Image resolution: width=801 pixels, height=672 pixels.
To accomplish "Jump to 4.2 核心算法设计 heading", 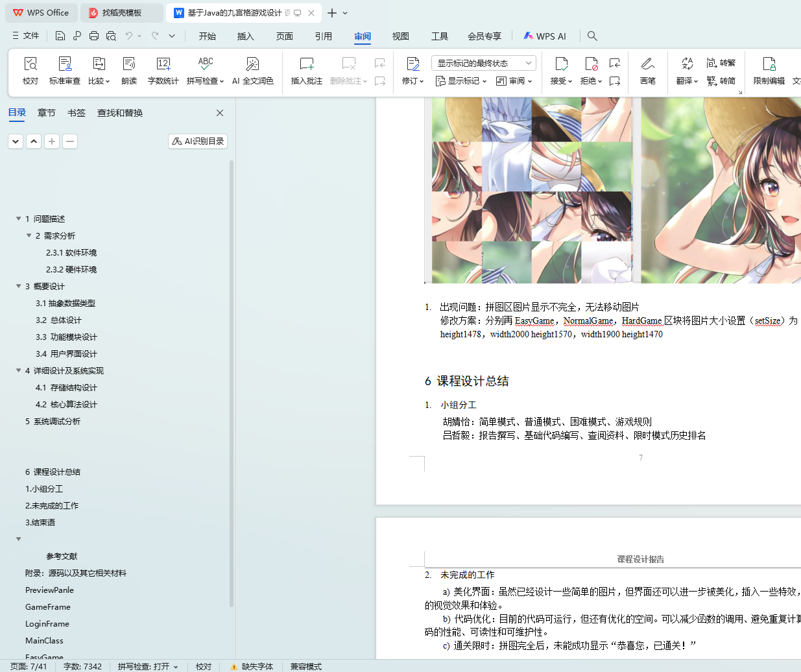I will (x=66, y=404).
